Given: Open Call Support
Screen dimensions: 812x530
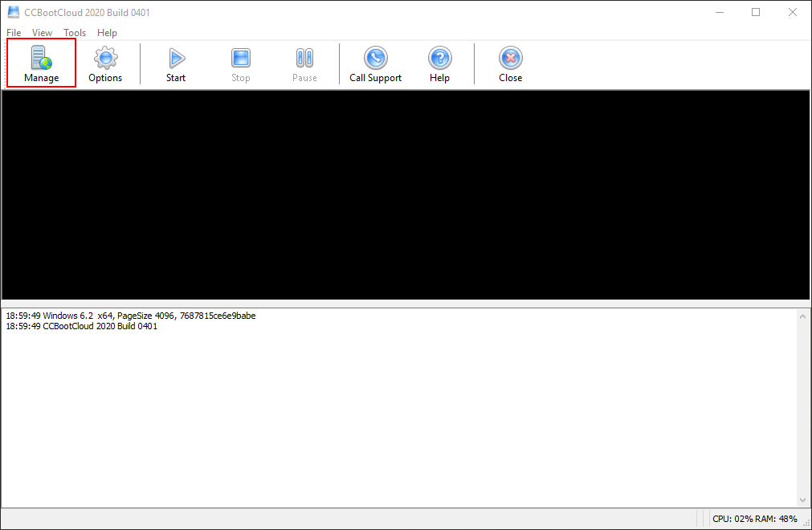Looking at the screenshot, I should 374,63.
